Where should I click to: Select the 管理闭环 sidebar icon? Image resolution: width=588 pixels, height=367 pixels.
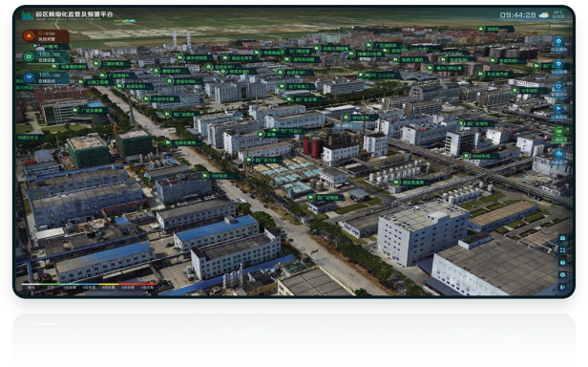pyautogui.click(x=558, y=89)
